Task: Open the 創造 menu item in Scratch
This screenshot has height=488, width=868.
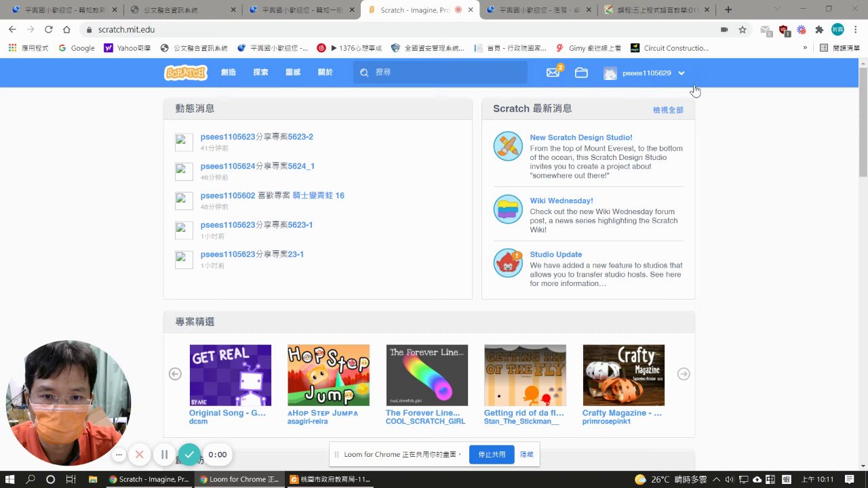Action: pos(229,73)
